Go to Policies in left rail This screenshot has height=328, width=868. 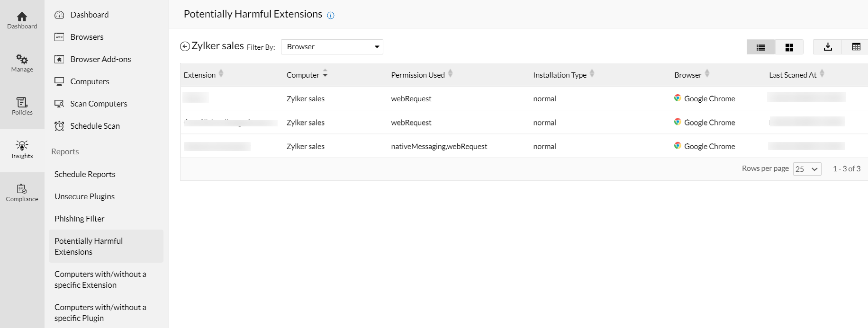tap(22, 106)
